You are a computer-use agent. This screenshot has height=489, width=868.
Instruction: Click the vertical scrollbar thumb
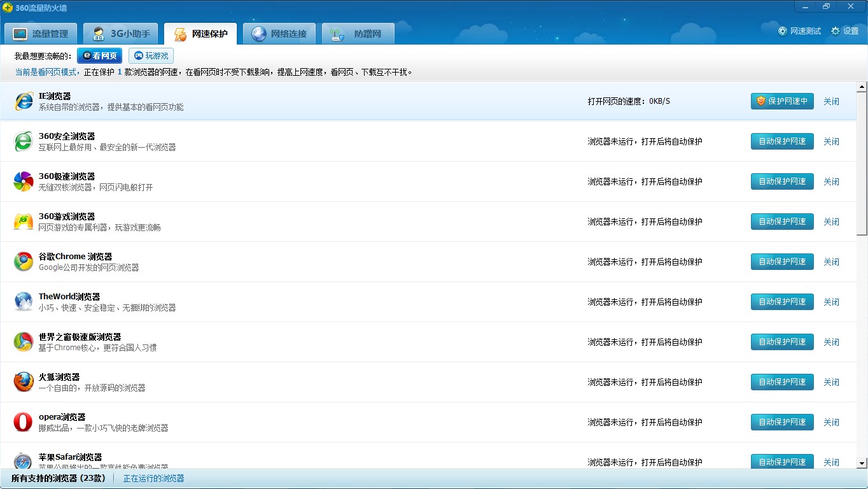862,164
